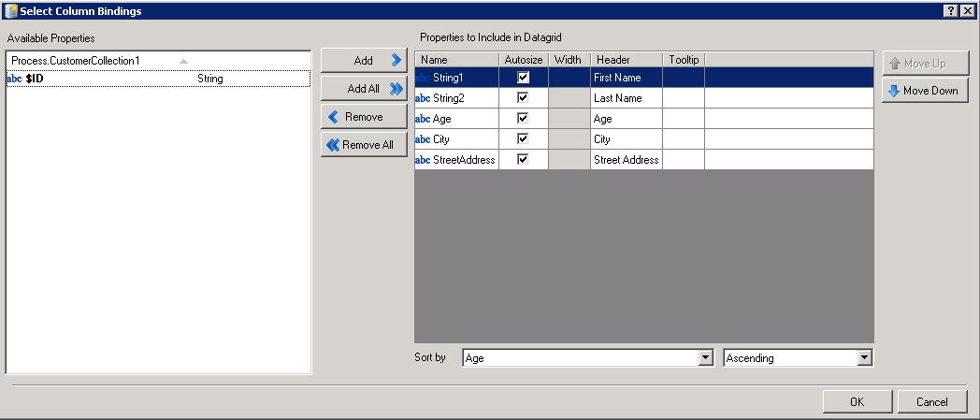Click the Add All double arrow button
The image size is (980, 420).
pos(364,89)
